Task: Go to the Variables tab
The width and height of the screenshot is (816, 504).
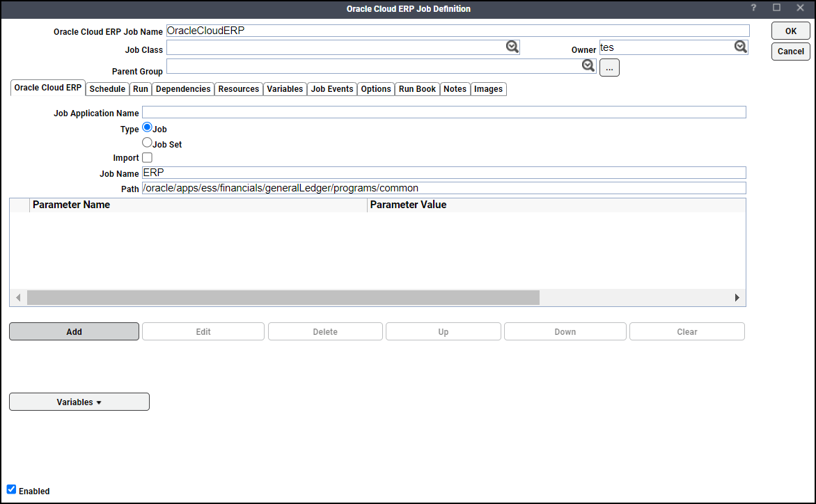Action: pyautogui.click(x=285, y=89)
